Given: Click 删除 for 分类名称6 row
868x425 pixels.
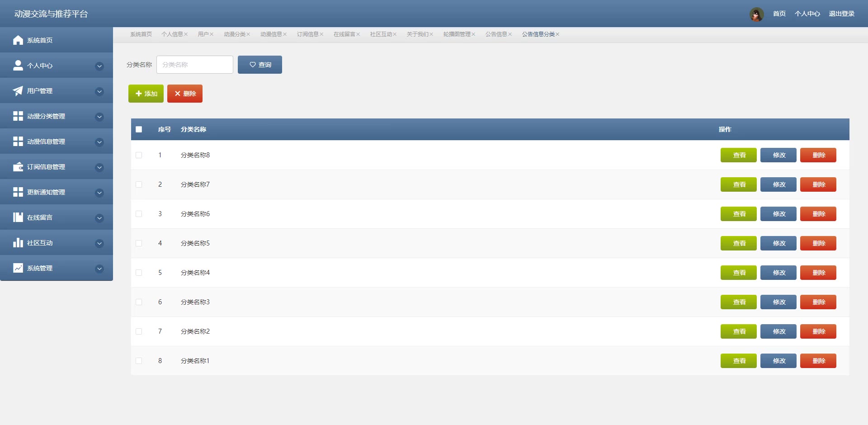Looking at the screenshot, I should click(x=818, y=214).
